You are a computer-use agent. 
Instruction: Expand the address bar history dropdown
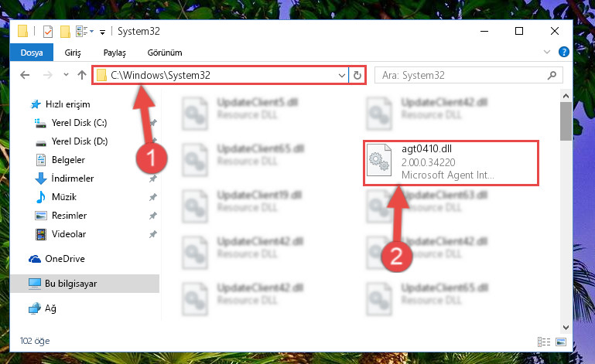[341, 76]
